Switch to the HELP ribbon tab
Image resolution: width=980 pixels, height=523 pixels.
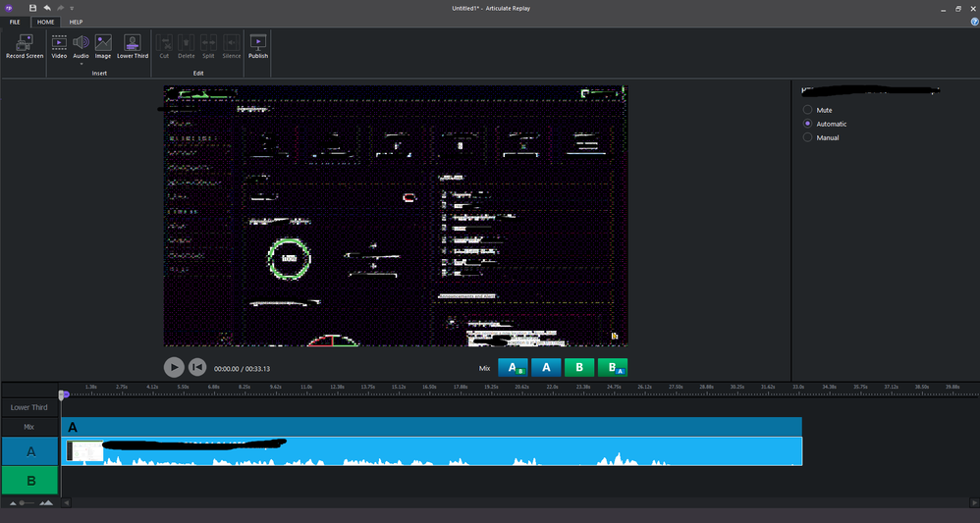click(76, 22)
